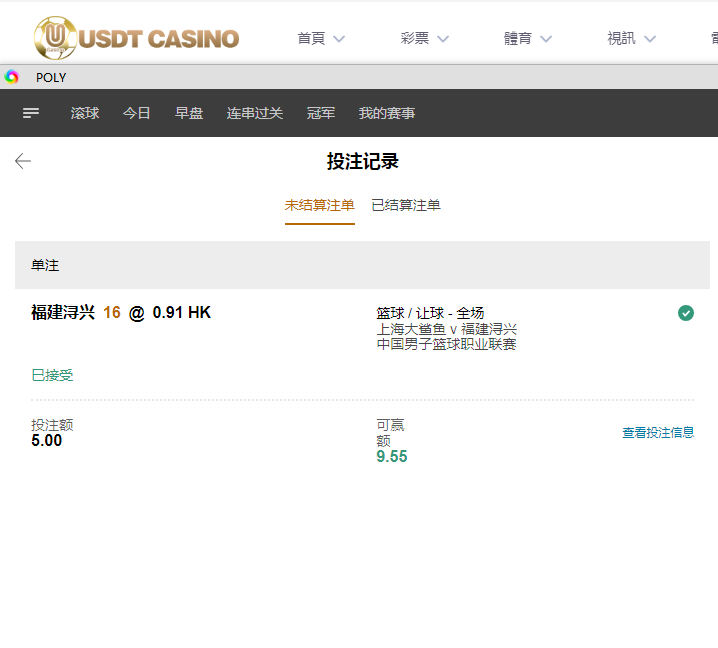Screen dimensions: 718x648
Task: Open the 視訊 menu item
Action: pos(621,38)
